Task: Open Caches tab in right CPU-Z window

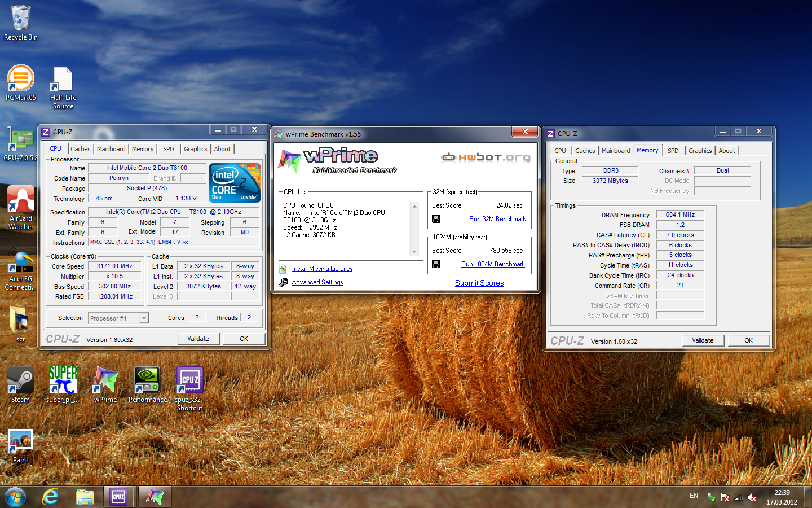Action: (x=585, y=151)
